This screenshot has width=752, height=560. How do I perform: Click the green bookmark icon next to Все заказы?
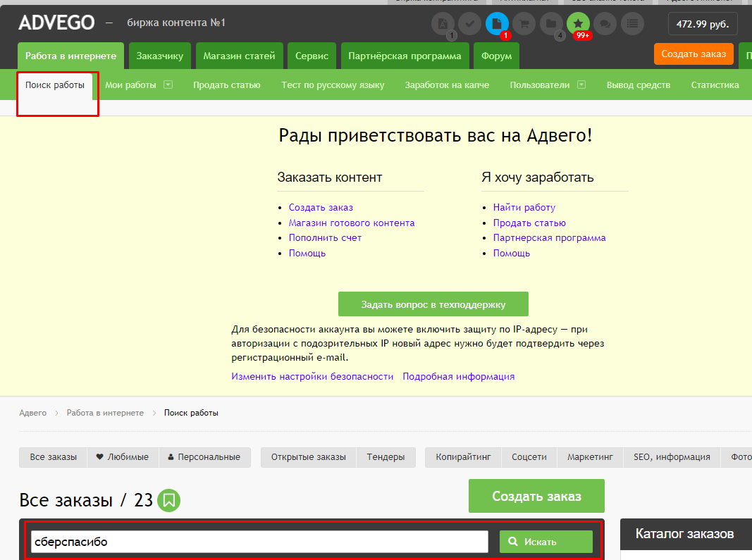pos(169,500)
